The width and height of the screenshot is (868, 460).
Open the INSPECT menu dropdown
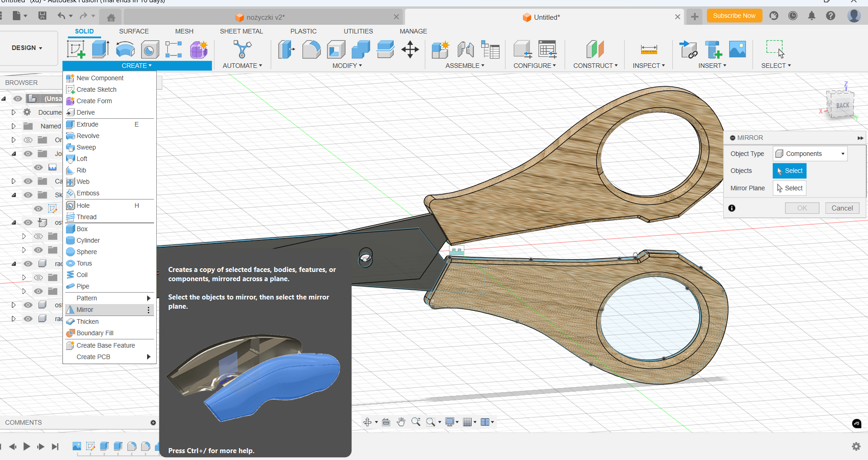(648, 66)
